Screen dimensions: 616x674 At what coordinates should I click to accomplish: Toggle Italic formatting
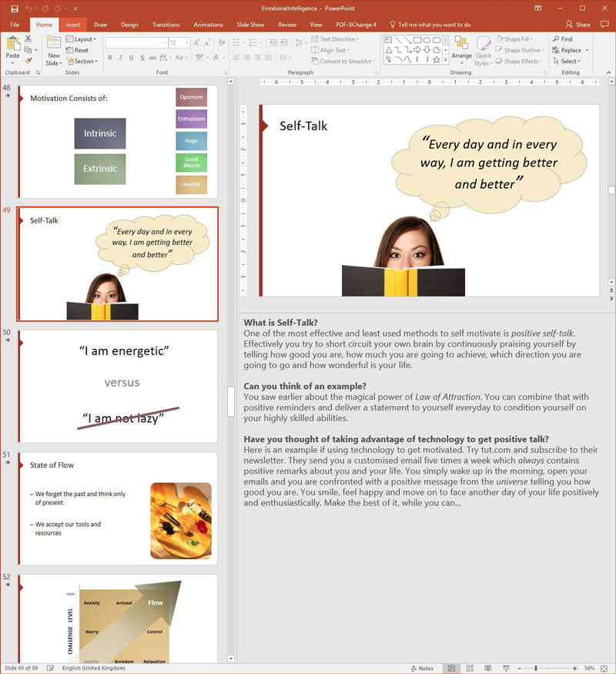point(121,57)
